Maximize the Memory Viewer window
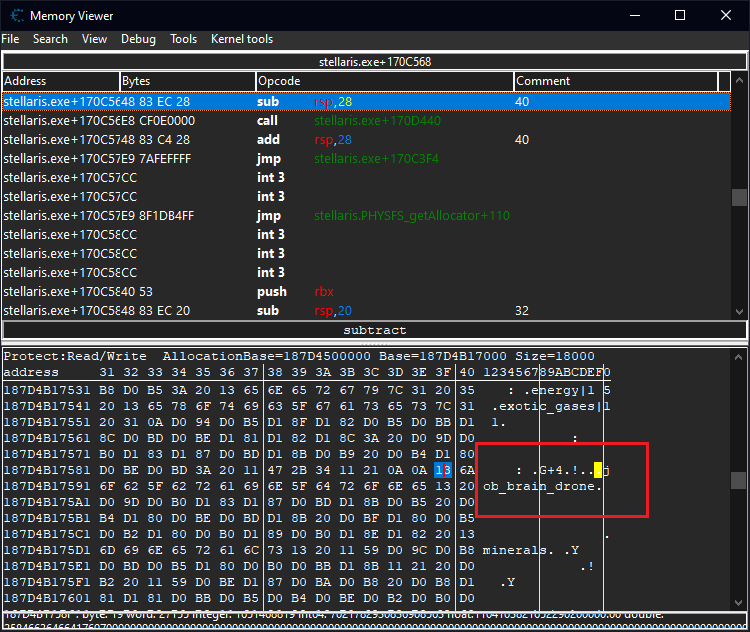 coord(680,16)
